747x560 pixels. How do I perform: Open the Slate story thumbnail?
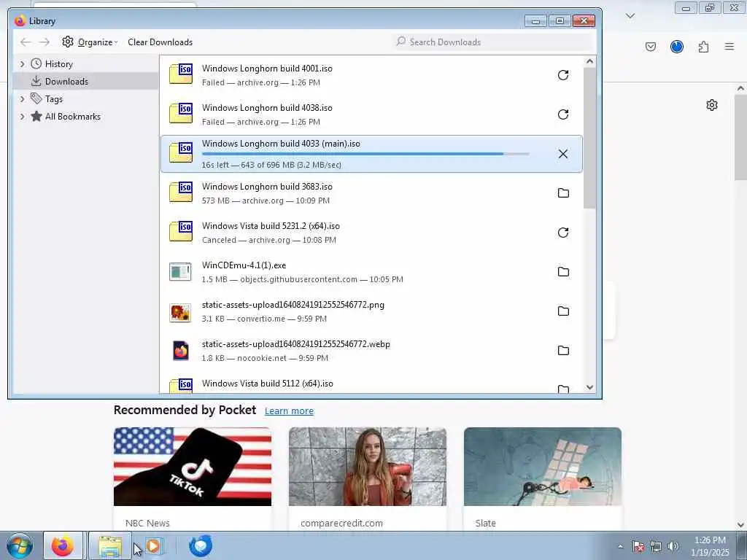tap(543, 467)
